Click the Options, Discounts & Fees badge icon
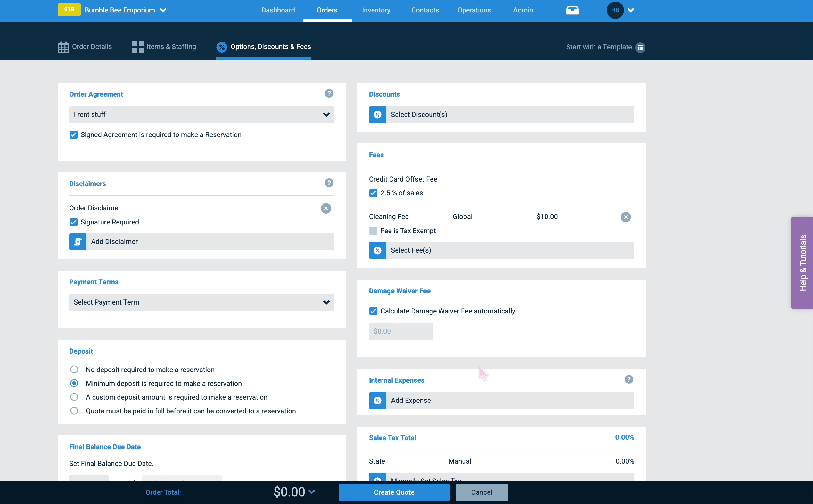This screenshot has width=813, height=504. click(x=221, y=47)
